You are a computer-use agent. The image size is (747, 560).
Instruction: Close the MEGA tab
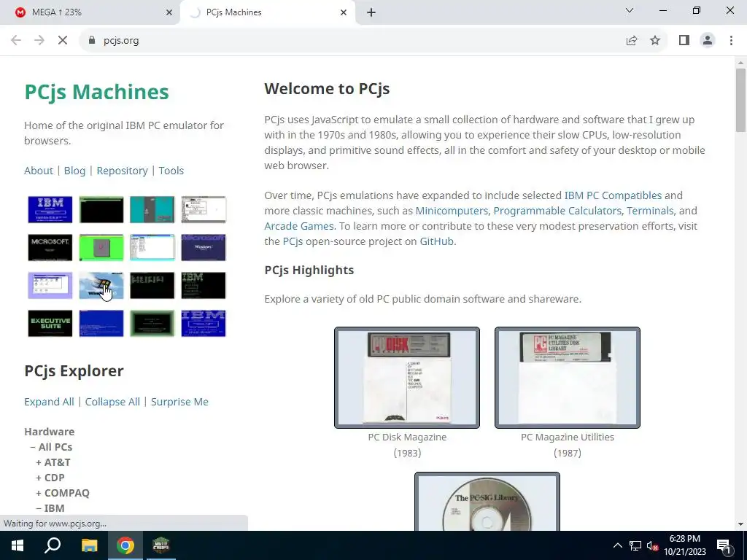click(169, 12)
